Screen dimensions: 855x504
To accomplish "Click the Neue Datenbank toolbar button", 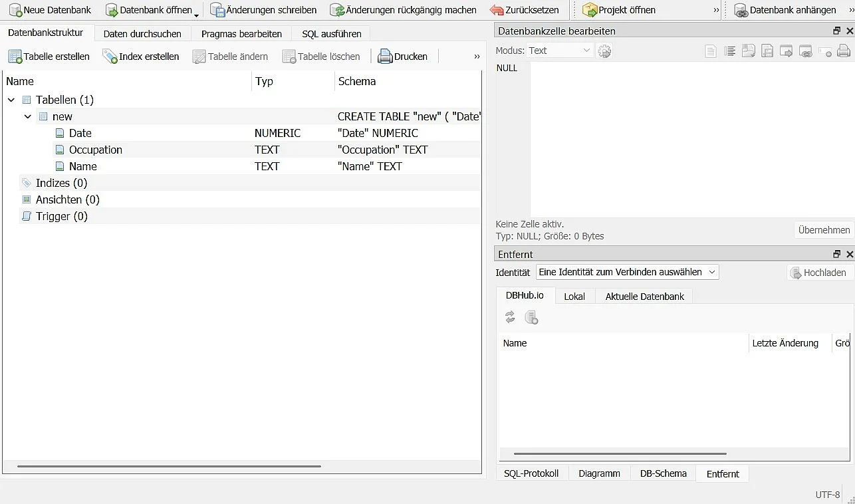I will tap(50, 10).
